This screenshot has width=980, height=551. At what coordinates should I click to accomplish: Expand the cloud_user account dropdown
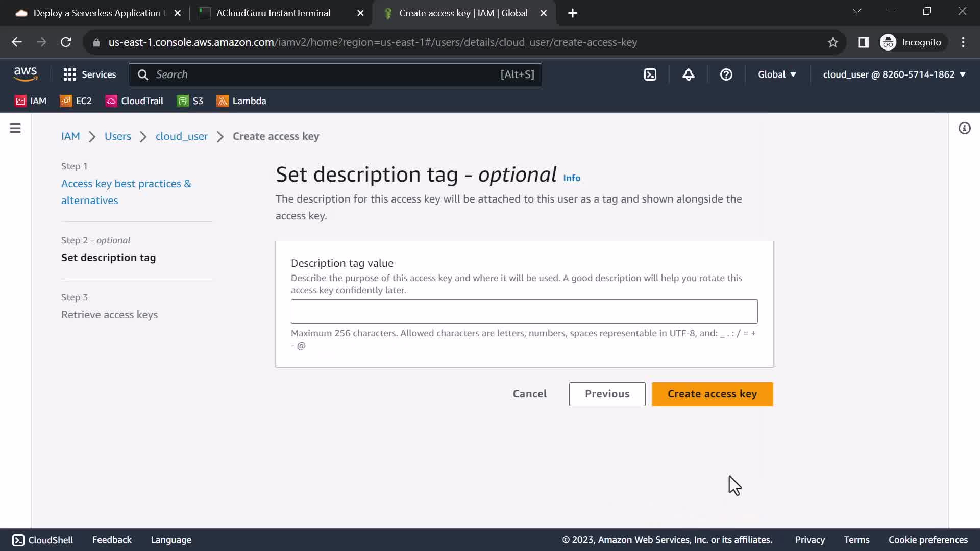click(894, 74)
